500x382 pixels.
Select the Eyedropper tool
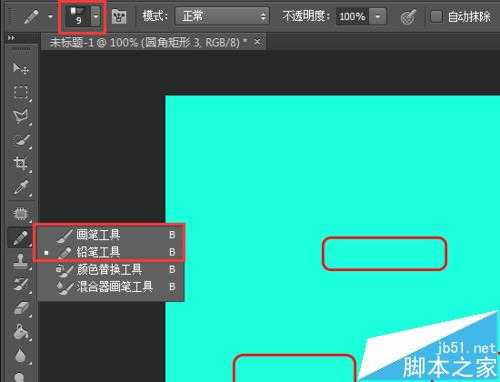(x=21, y=188)
